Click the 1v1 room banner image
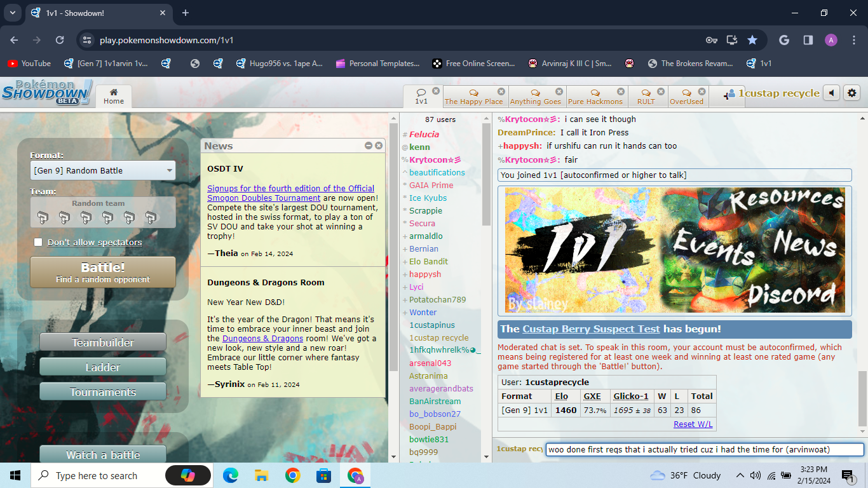 674,250
